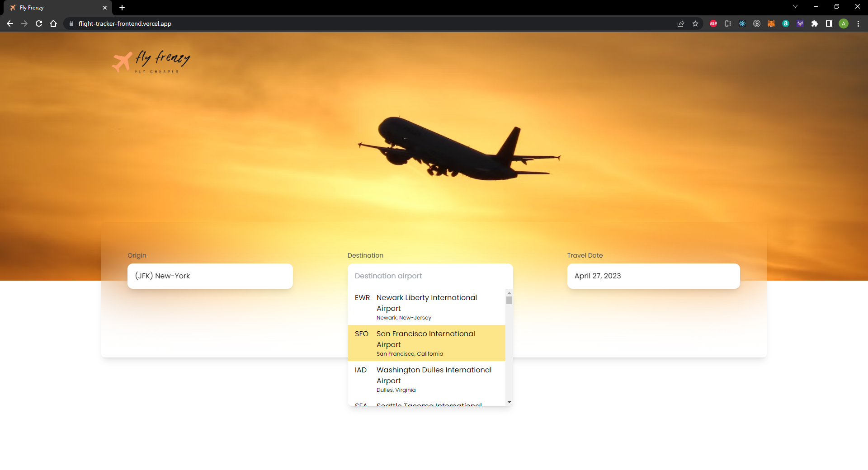868x470 pixels.
Task: Open the green profile avatar
Action: point(844,23)
